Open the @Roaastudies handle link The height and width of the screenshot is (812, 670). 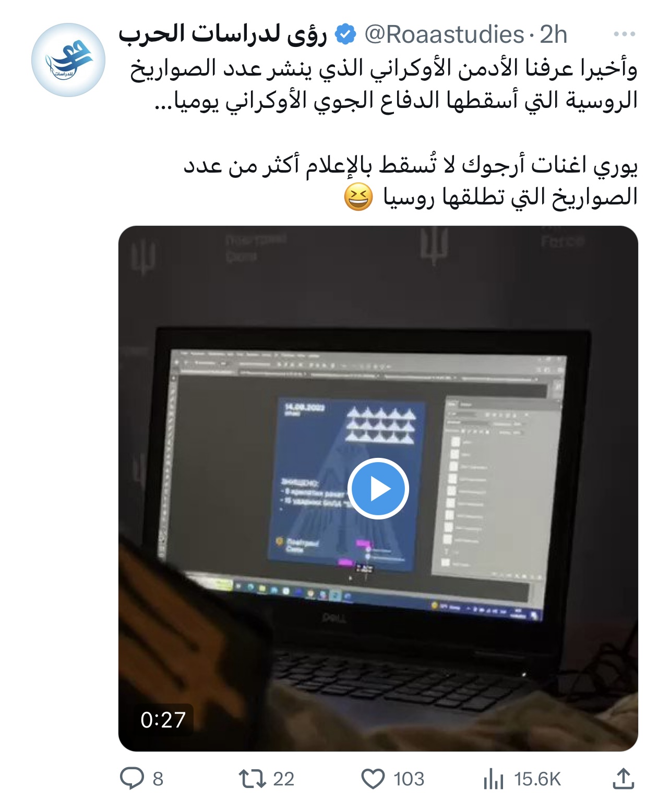tap(444, 34)
